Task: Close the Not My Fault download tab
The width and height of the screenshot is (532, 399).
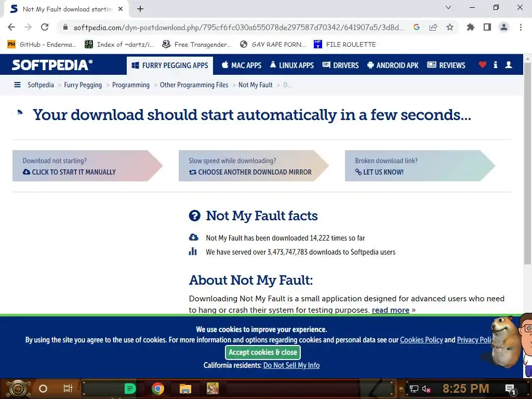Action: pyautogui.click(x=121, y=9)
